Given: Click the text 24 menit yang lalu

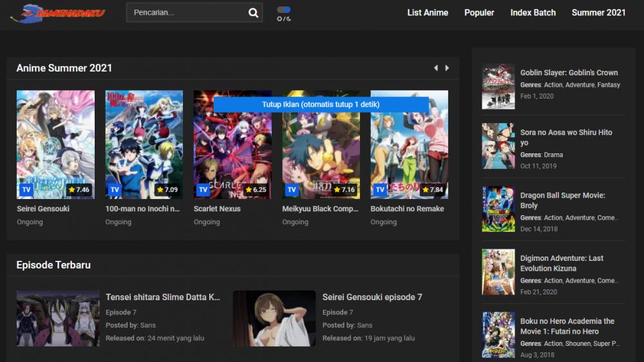Looking at the screenshot, I should click(176, 338).
